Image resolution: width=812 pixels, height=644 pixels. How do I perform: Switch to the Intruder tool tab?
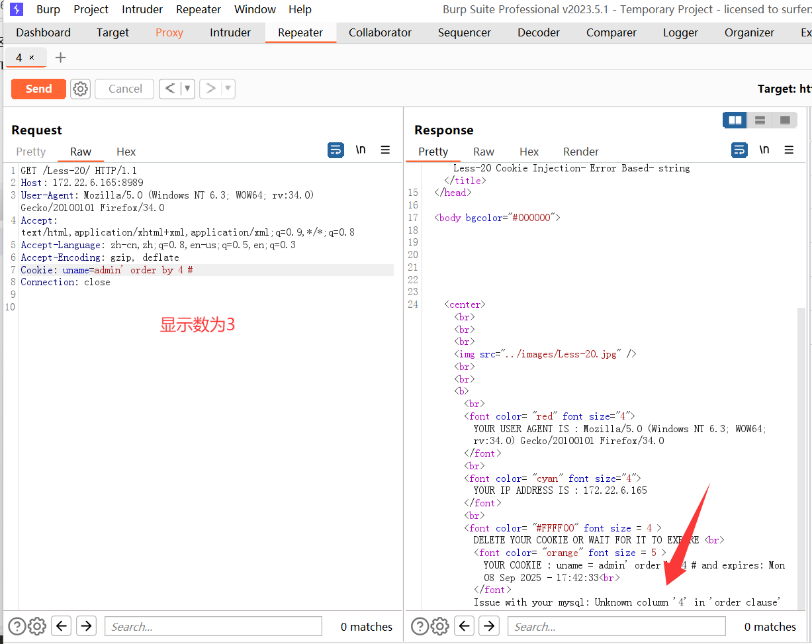[x=230, y=32]
